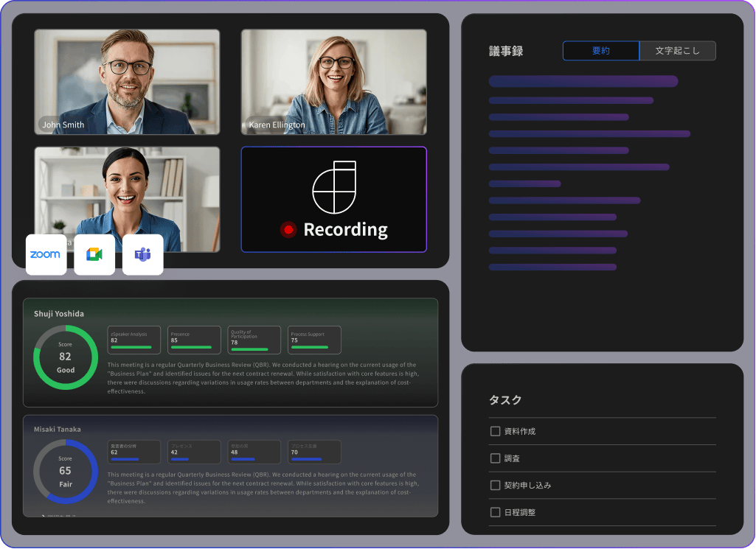The height and width of the screenshot is (549, 756).
Task: Switch to the 要約 tab
Action: 601,50
